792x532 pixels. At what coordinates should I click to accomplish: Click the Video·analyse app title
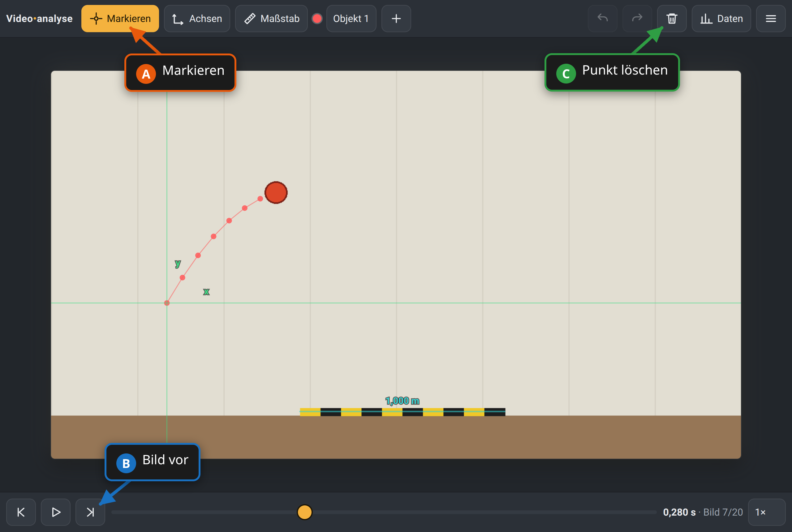click(x=39, y=19)
